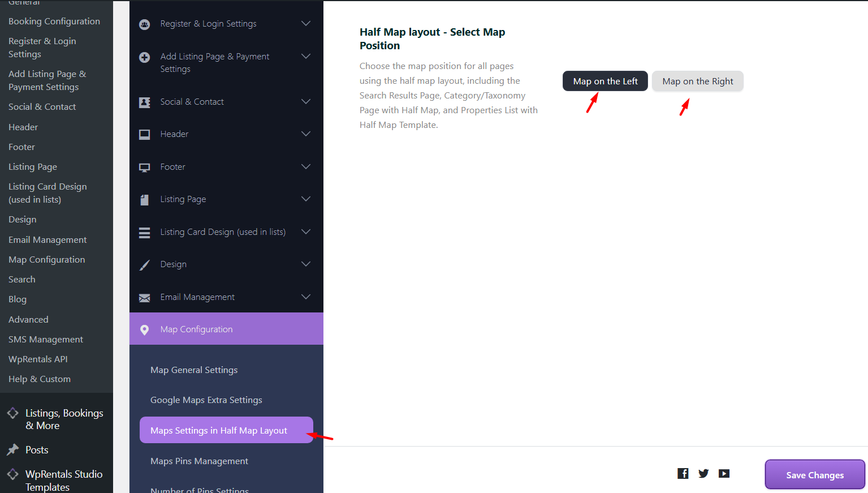Select Map on the Left option
The image size is (868, 493).
[x=605, y=82]
